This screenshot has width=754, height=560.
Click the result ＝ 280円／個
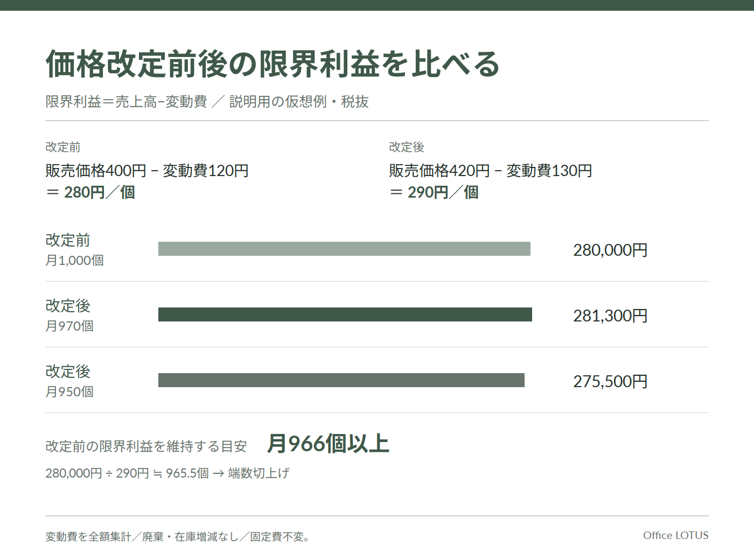point(90,192)
